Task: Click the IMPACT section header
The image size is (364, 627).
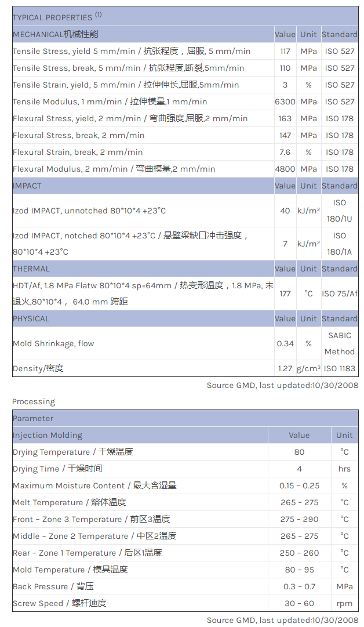Action: click(x=27, y=186)
